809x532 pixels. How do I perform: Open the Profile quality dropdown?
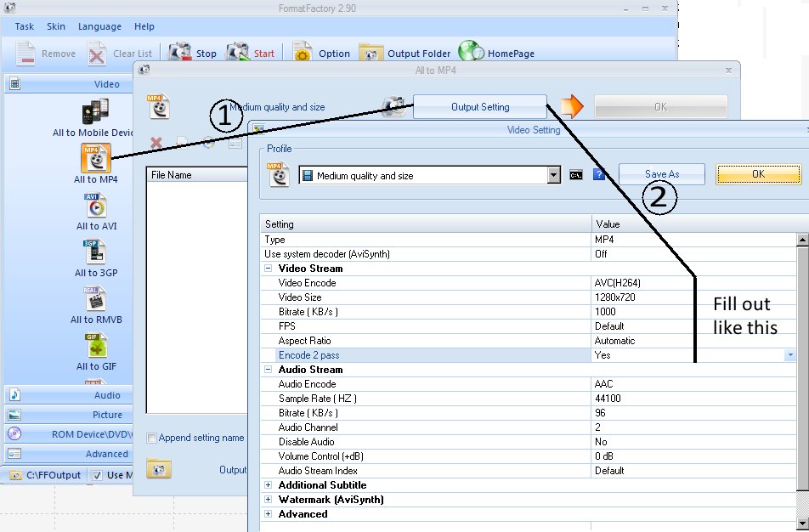point(553,175)
